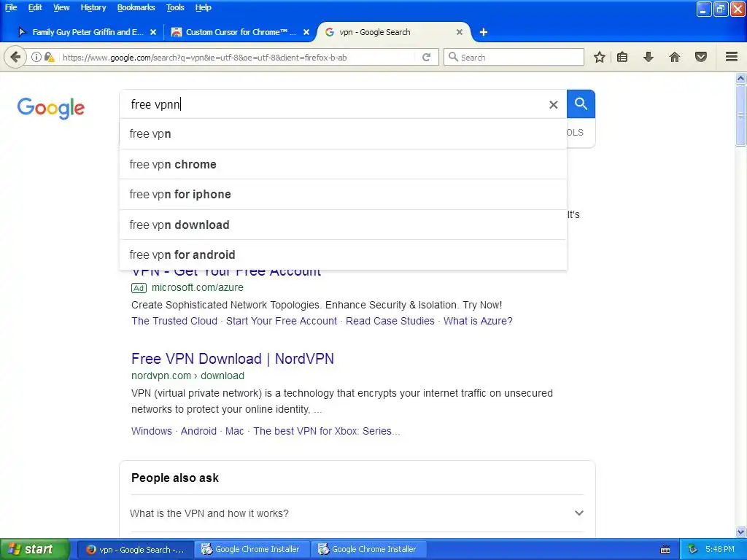747x560 pixels.
Task: Click the Google logo
Action: (51, 108)
